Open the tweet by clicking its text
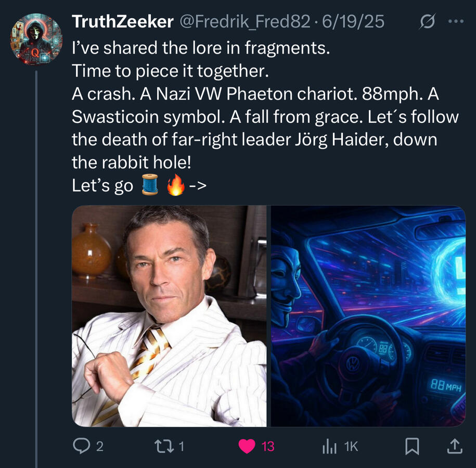Screen dimensions: 476x468 (x=260, y=117)
